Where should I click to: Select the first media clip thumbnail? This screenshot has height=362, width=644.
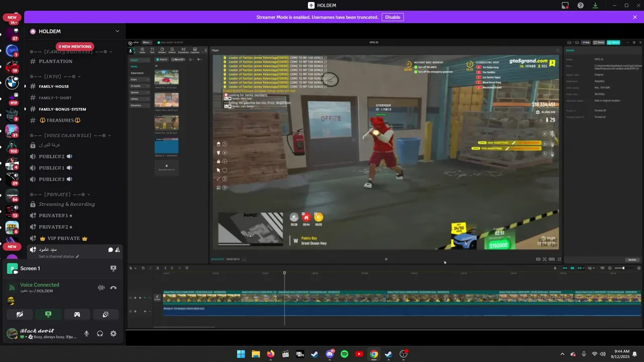167,77
